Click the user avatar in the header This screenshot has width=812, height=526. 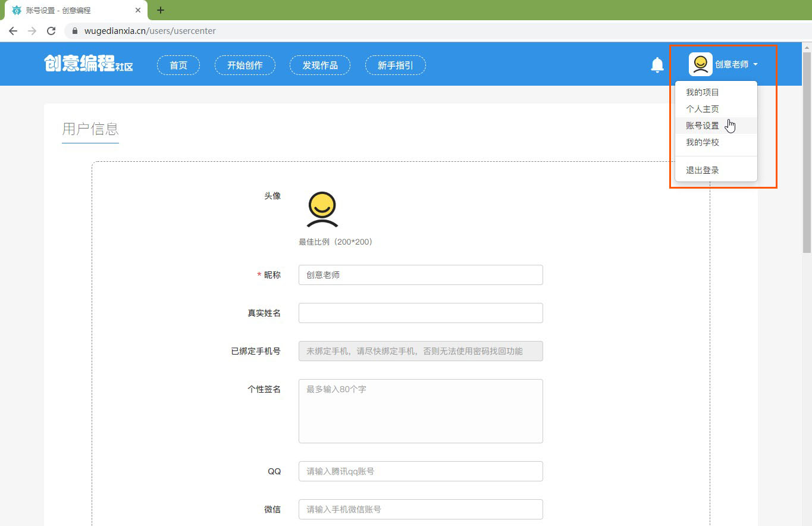point(700,64)
